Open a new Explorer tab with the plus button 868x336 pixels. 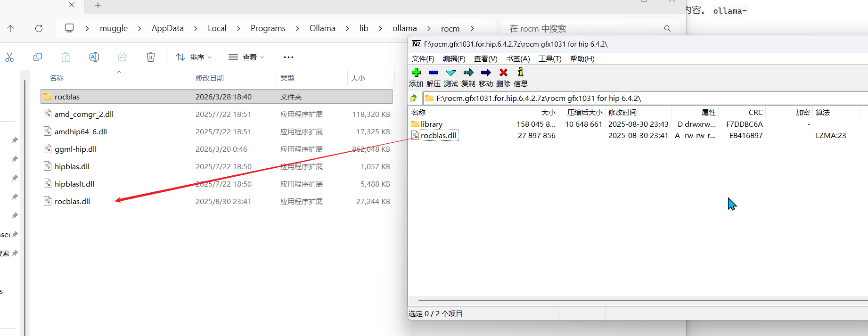pyautogui.click(x=98, y=5)
